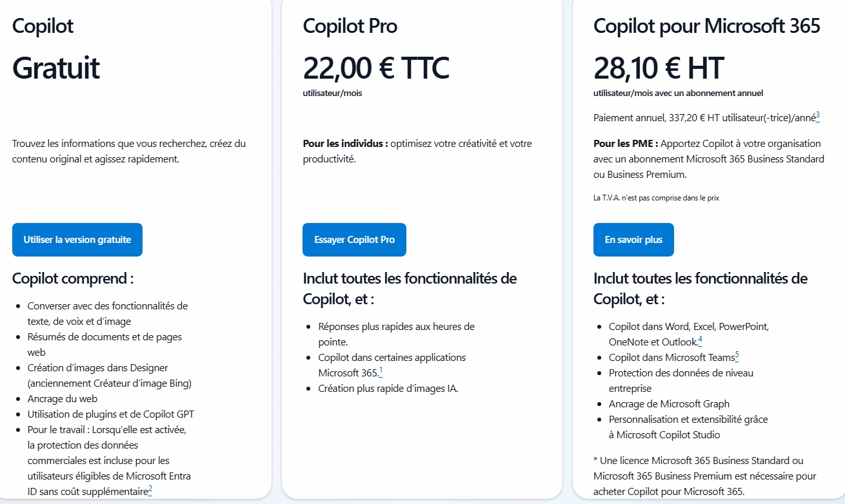845x504 pixels.
Task: Click the "Pour les PME" description text
Action: click(x=708, y=159)
